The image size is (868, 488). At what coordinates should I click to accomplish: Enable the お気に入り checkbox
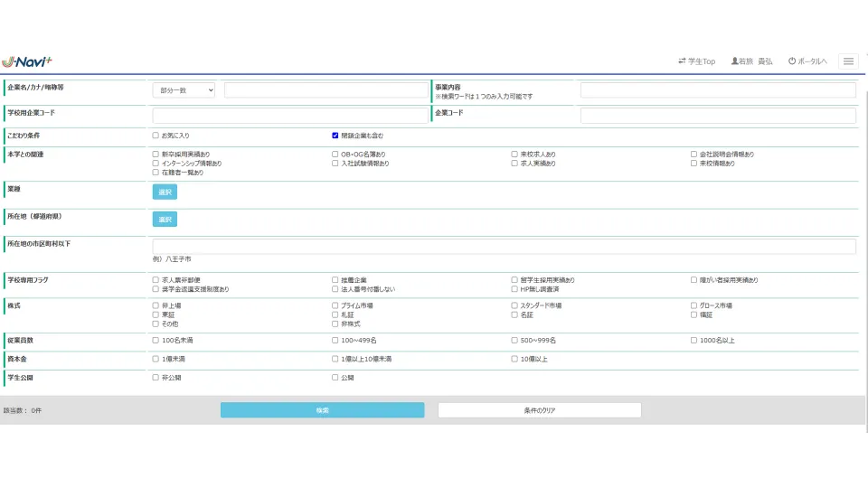tap(156, 136)
